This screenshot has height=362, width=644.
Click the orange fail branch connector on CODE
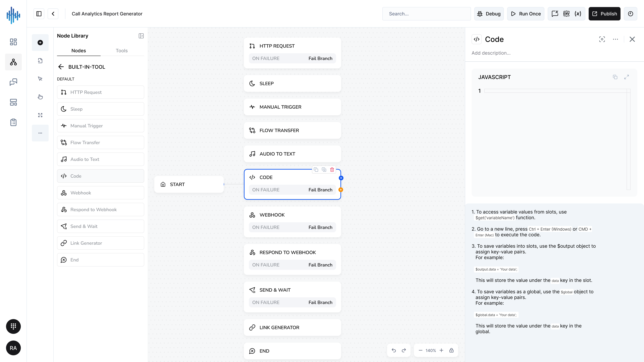pyautogui.click(x=341, y=190)
